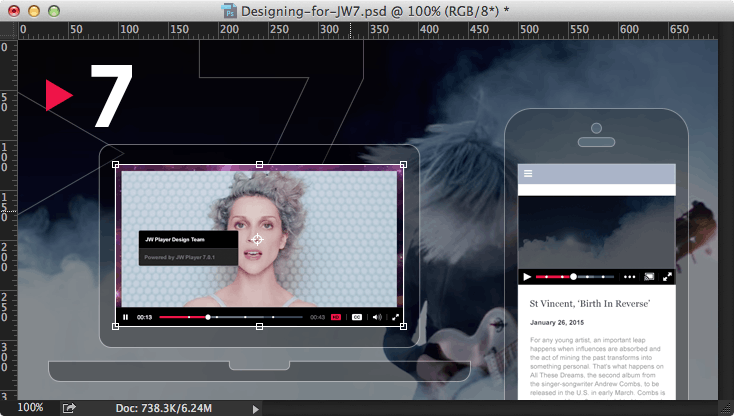Screen dimensions: 734x416
Task: Click the share/export icon in status bar
Action: (69, 408)
